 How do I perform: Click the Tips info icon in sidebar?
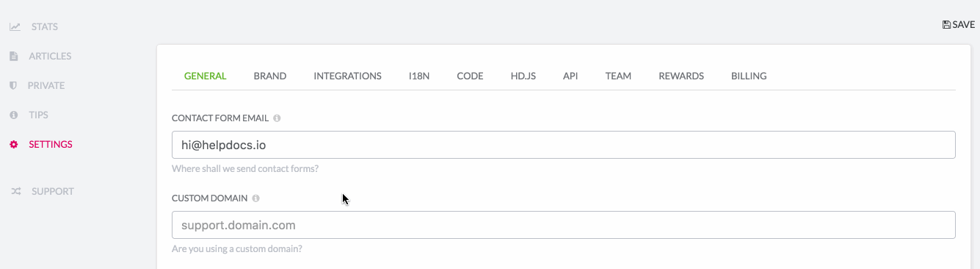coord(13,115)
